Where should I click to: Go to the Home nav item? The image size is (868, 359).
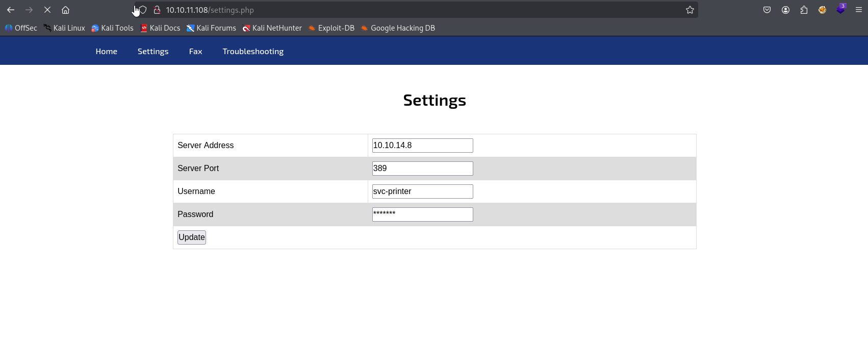tap(107, 52)
